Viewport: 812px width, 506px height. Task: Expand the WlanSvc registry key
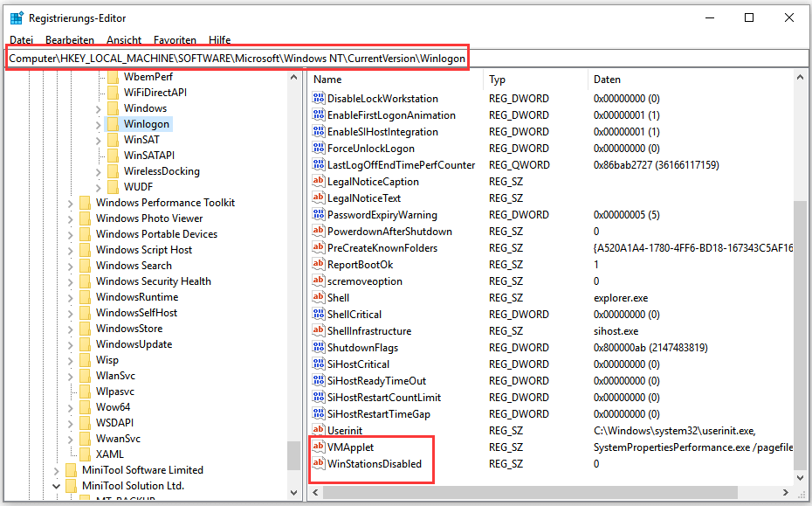[x=70, y=375]
